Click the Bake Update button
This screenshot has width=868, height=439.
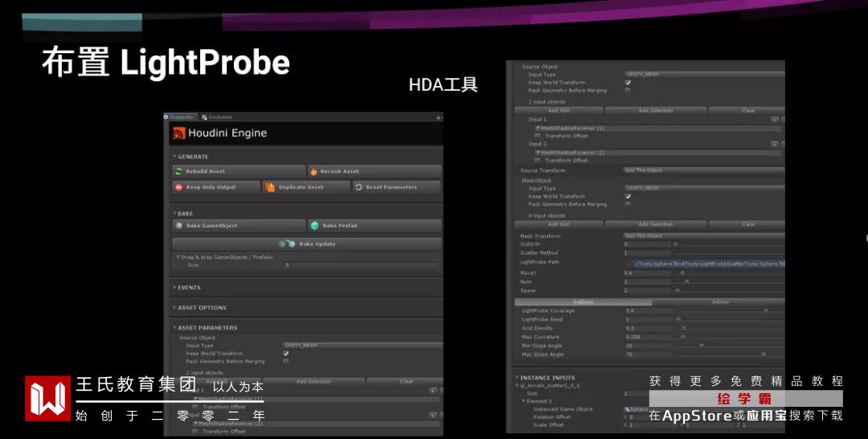pyautogui.click(x=307, y=244)
